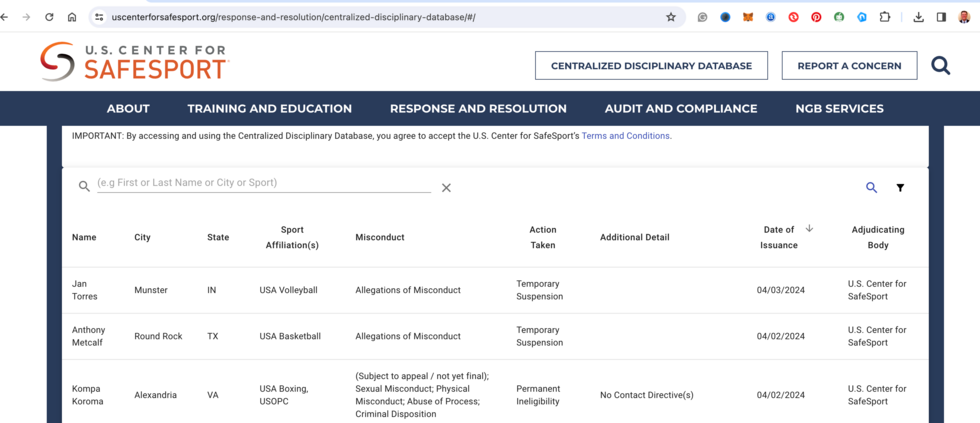The image size is (980, 423).
Task: Click the browser address bar URL
Action: point(293,17)
